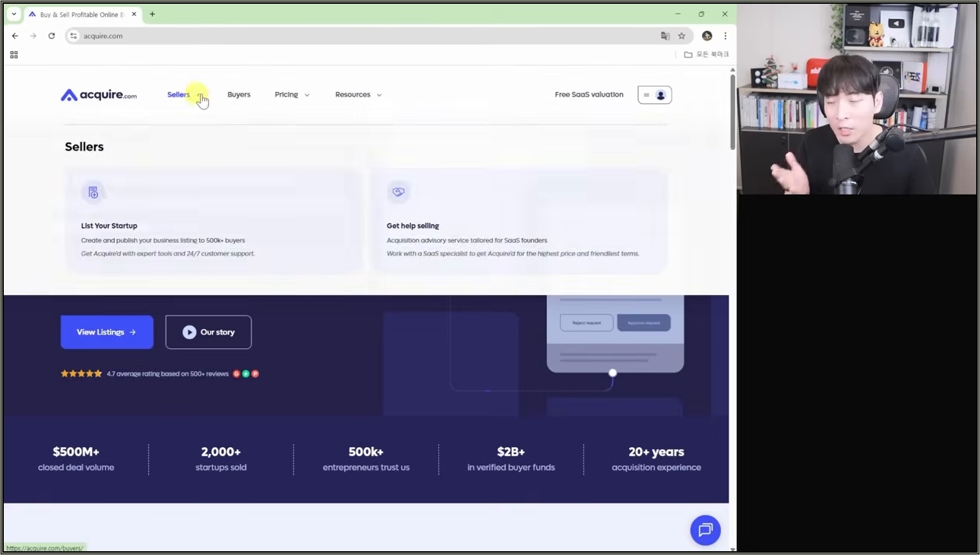Click the 2,000+ startups sold stat
Viewport: 980px width, 555px height.
pyautogui.click(x=221, y=458)
